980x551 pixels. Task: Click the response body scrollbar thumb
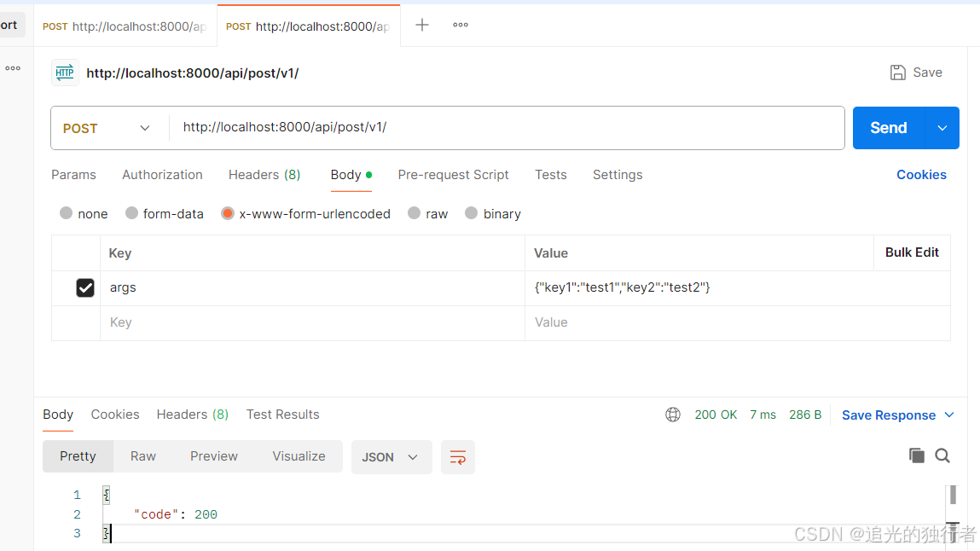click(953, 495)
